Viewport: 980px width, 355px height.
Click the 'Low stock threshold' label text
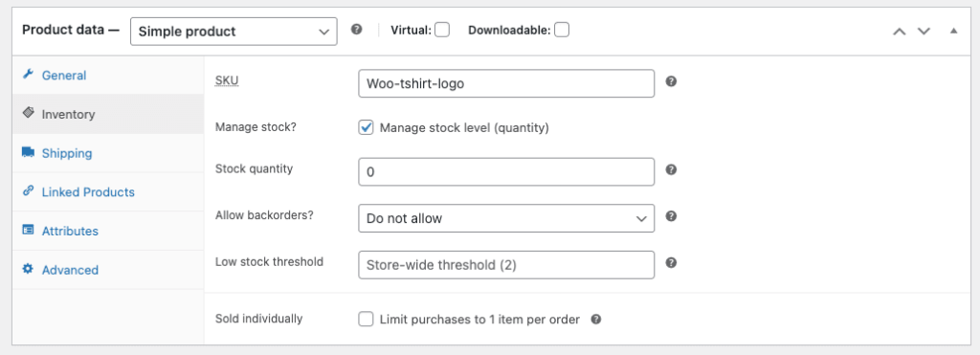coord(269,261)
